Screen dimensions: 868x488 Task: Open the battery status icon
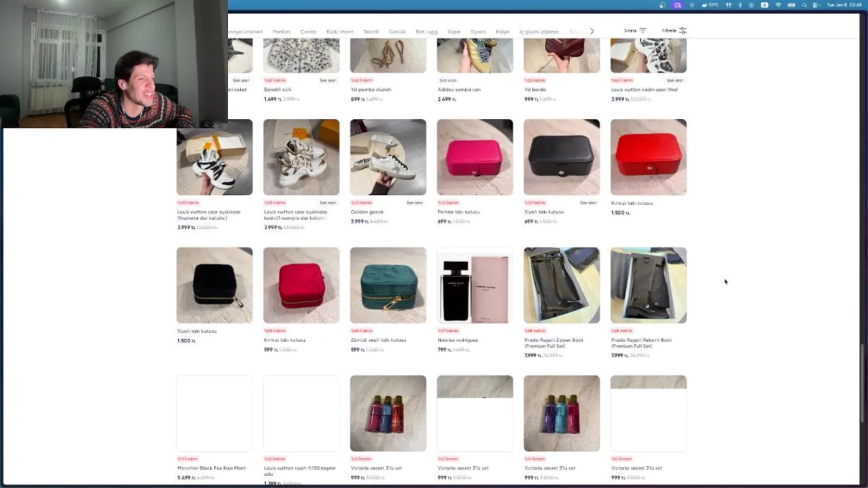click(791, 5)
